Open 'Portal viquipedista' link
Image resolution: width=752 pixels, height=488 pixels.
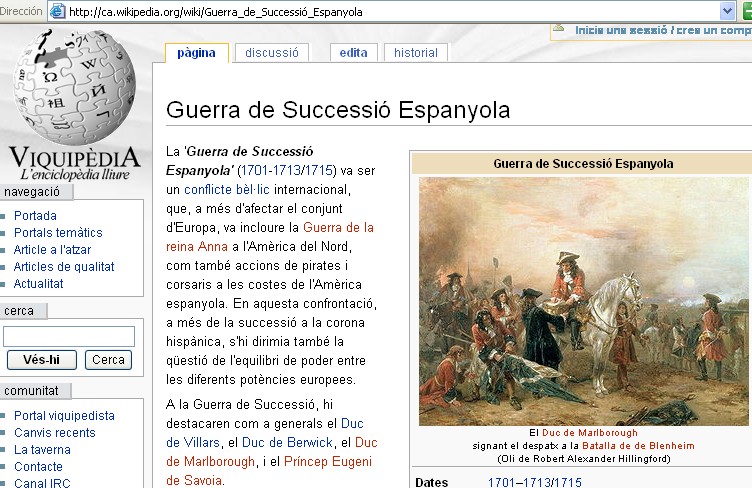point(64,416)
